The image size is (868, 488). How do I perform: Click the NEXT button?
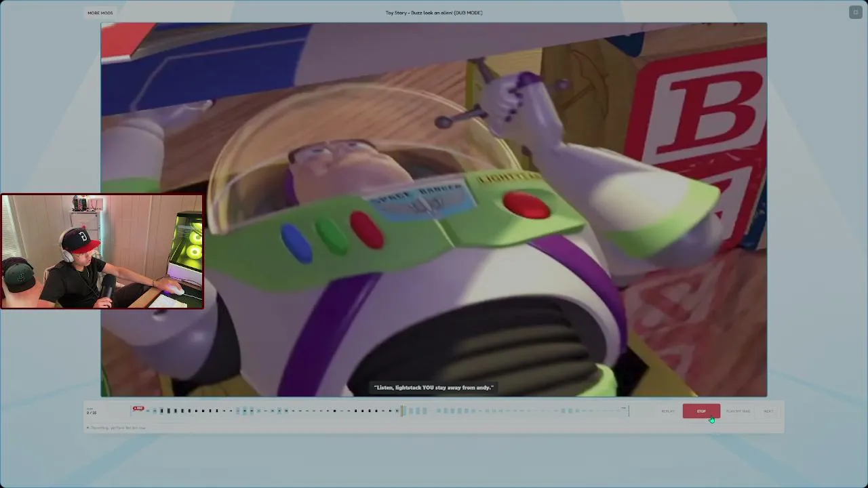click(x=768, y=411)
